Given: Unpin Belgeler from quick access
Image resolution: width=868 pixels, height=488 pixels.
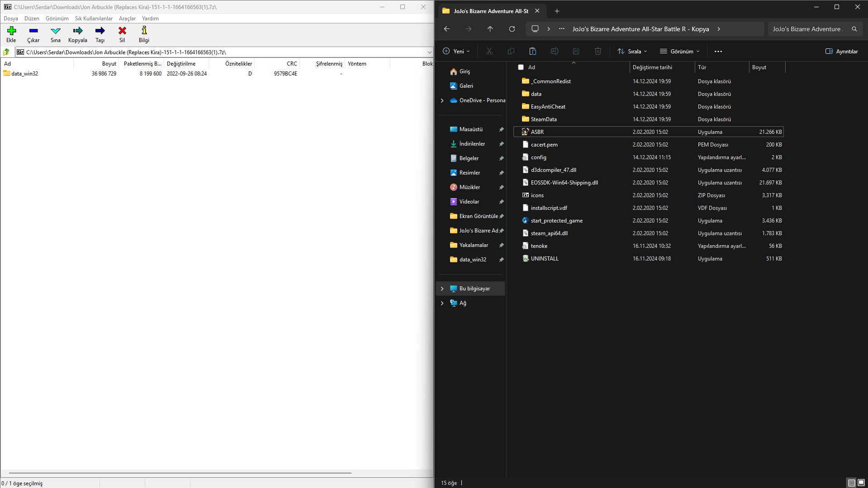Looking at the screenshot, I should 501,158.
